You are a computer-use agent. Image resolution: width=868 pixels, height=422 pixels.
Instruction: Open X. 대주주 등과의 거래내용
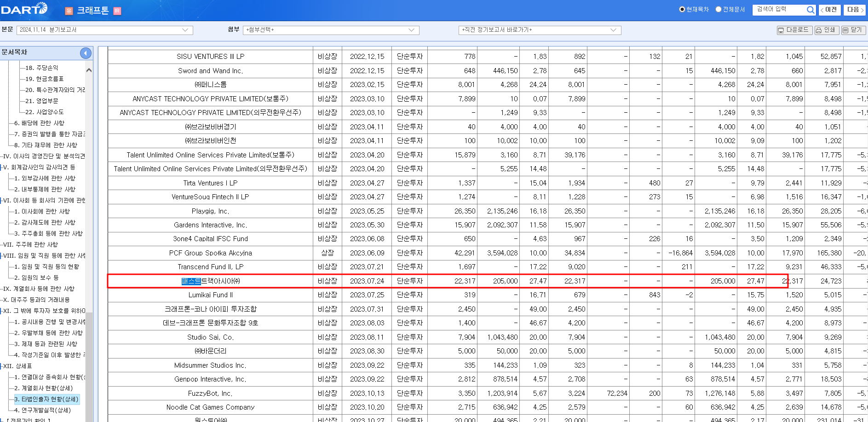point(36,300)
